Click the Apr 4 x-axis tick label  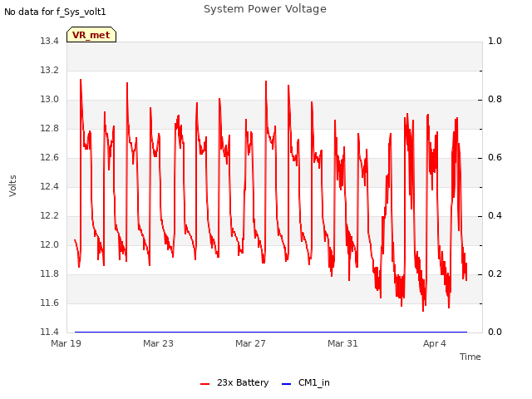coord(435,343)
